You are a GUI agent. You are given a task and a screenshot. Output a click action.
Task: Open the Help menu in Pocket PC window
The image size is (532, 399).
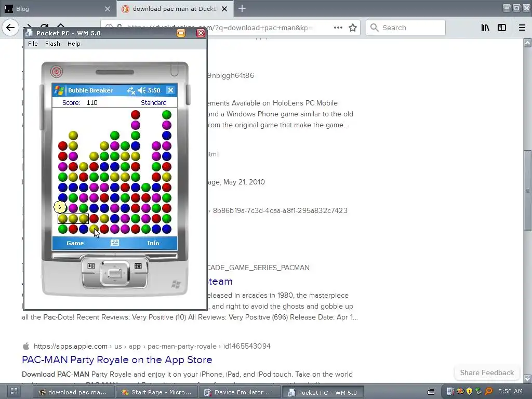74,44
